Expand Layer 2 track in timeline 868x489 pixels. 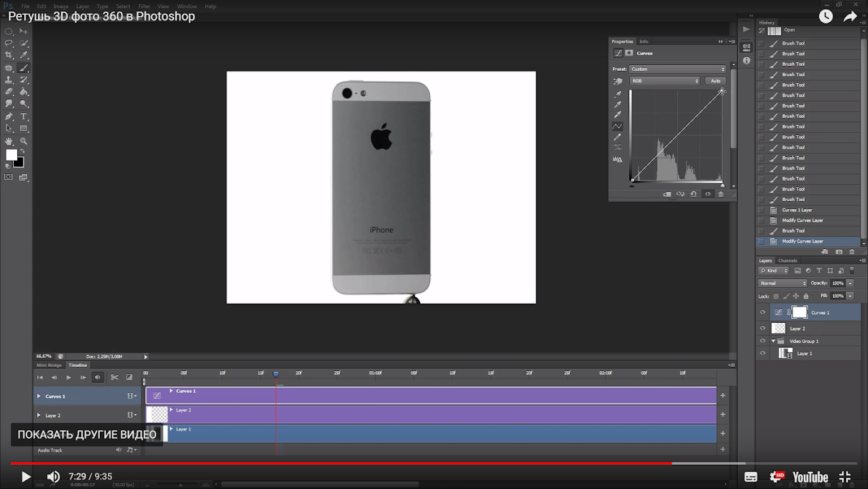pos(38,415)
